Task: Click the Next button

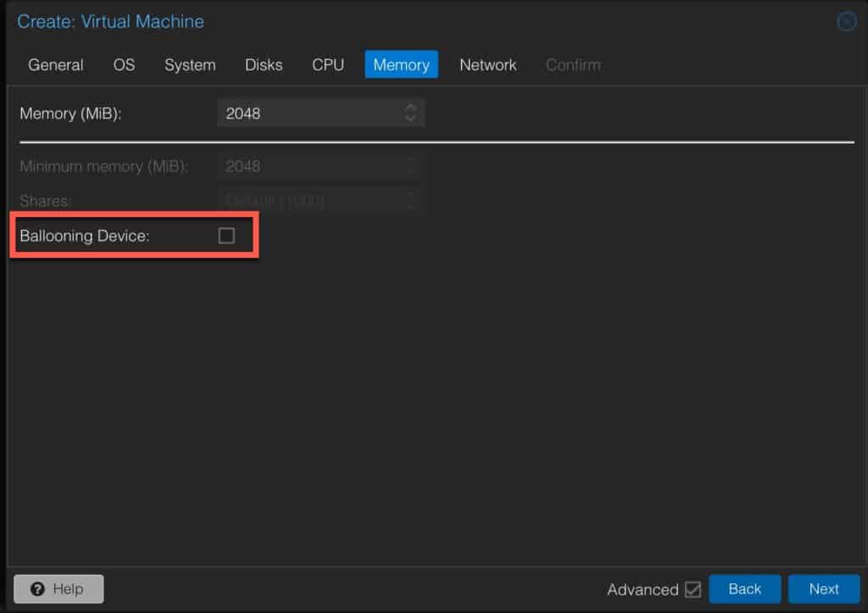Action: pos(824,588)
